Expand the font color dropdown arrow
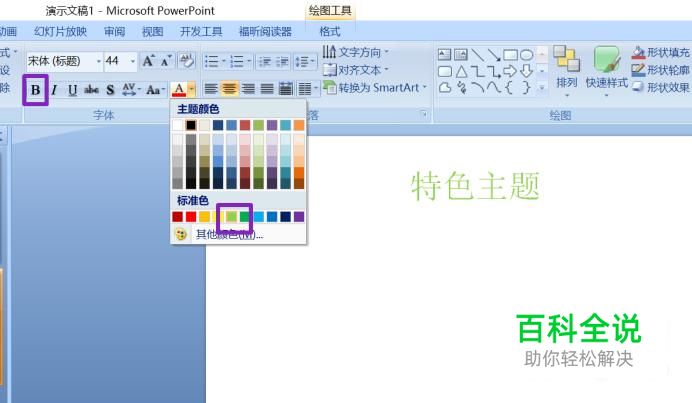 192,90
